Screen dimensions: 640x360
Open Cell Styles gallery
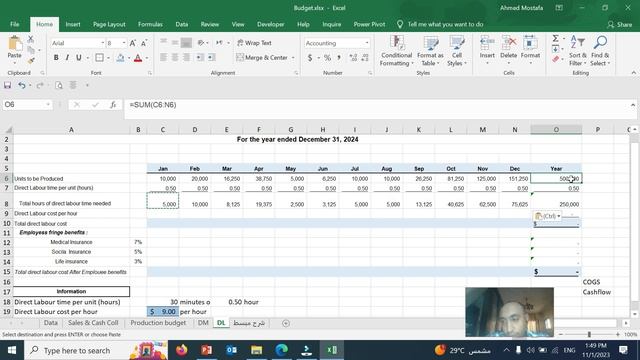[x=457, y=51]
